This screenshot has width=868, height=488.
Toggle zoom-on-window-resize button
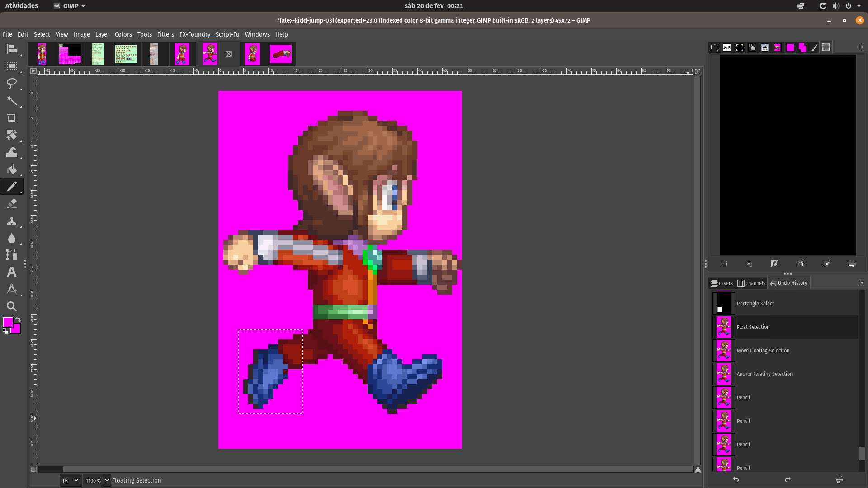point(698,71)
